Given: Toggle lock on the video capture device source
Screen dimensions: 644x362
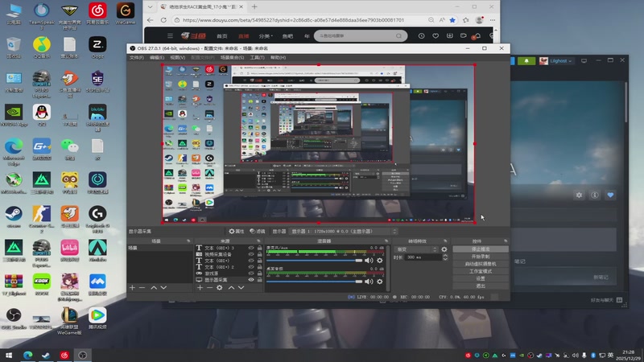Looking at the screenshot, I should (259, 254).
